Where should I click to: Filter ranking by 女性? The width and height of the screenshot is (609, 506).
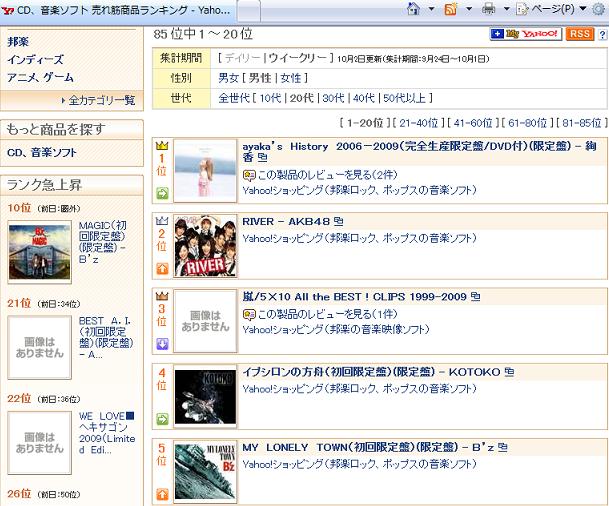click(291, 78)
